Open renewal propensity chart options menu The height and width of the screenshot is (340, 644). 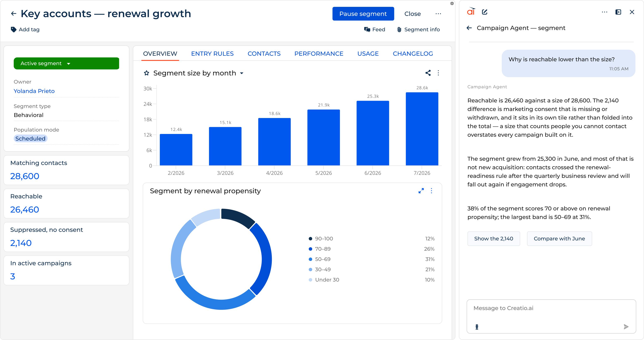click(x=431, y=191)
